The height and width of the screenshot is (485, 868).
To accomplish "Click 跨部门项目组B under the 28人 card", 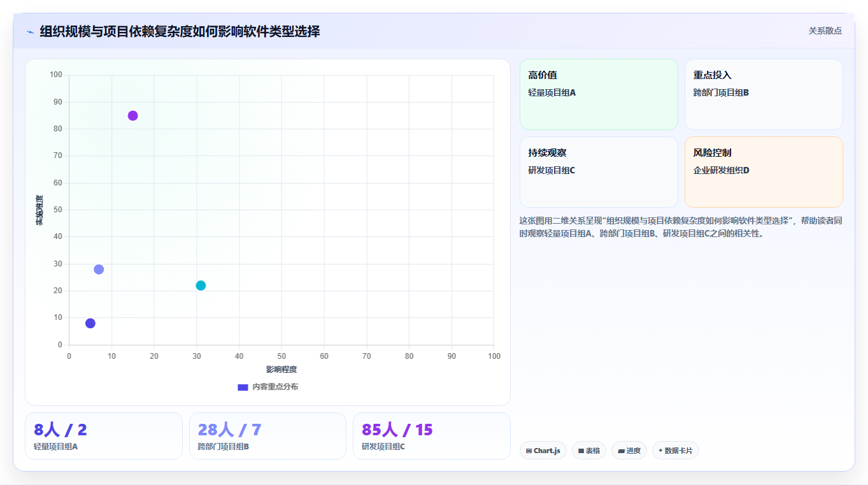I will tap(224, 447).
